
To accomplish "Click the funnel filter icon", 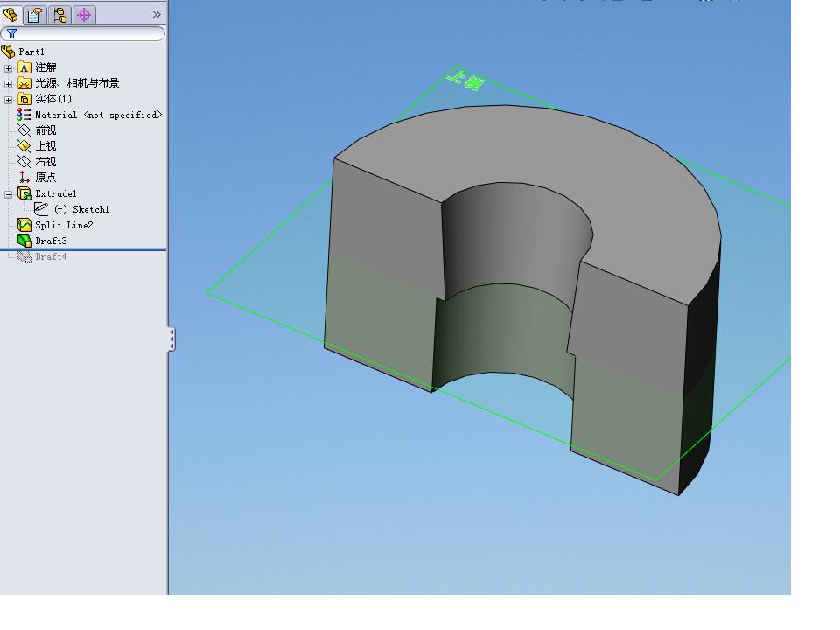I will click(11, 33).
